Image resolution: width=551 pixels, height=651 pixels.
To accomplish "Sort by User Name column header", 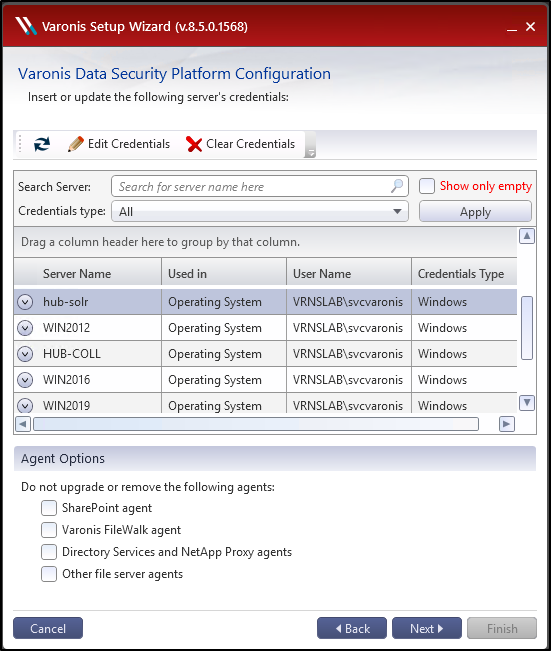I will click(349, 274).
